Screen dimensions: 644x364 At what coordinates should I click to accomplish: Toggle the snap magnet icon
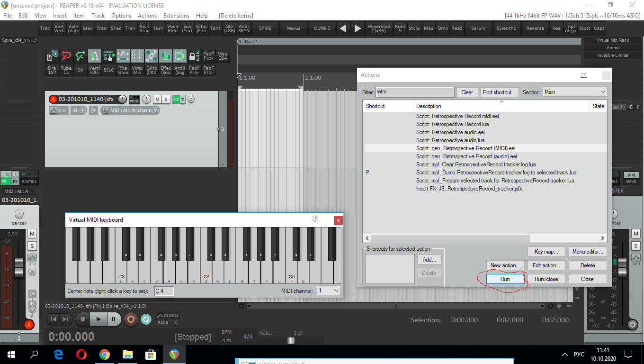coord(180,56)
